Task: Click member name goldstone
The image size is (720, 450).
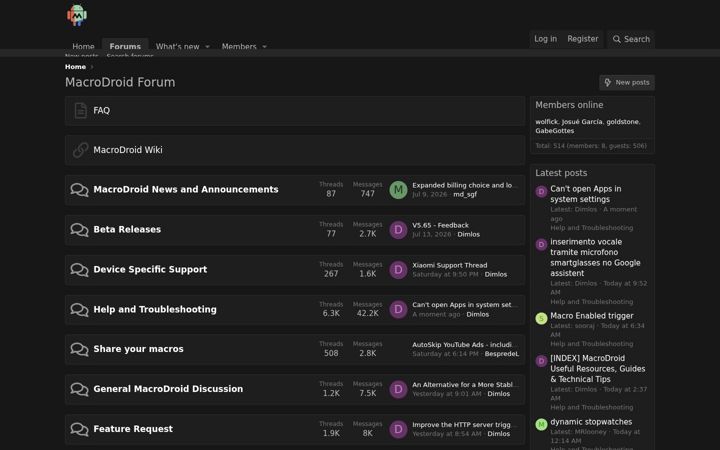Action: click(x=622, y=122)
